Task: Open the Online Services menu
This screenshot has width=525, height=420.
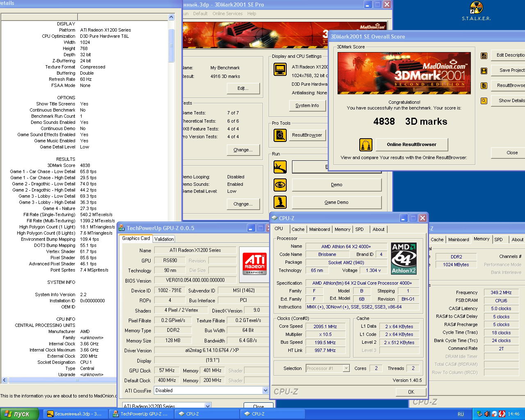Action: (228, 14)
